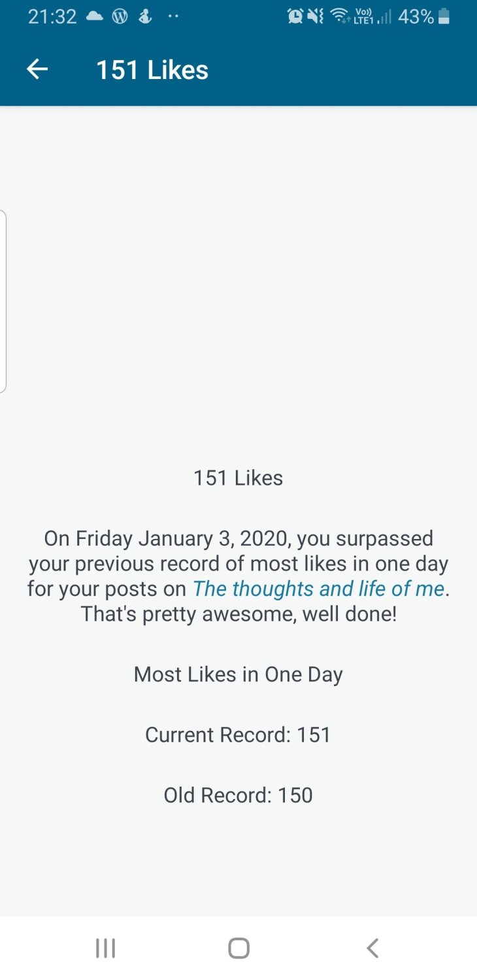This screenshot has height=980, width=477.
Task: Tap the more notifications dots in status bar
Action: [173, 17]
